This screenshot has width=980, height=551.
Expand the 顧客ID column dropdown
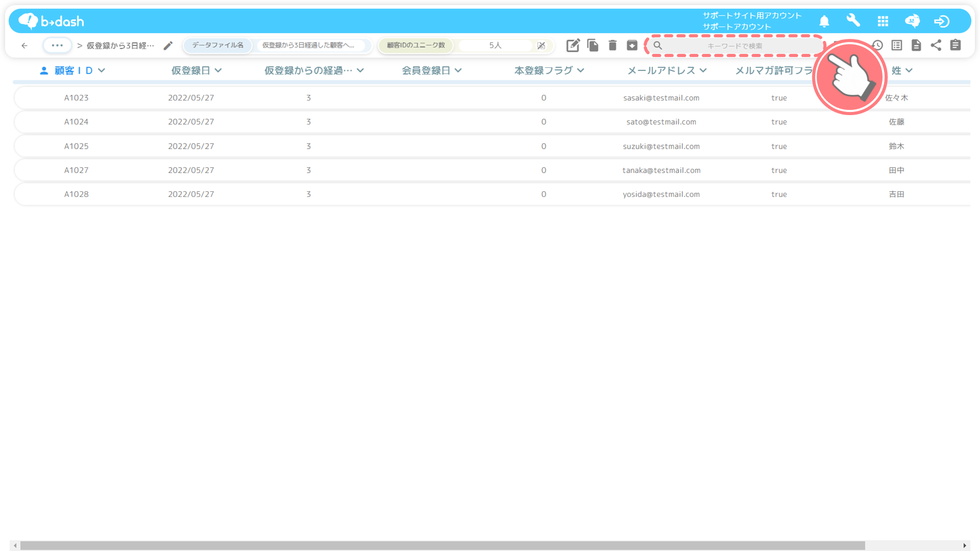(102, 70)
